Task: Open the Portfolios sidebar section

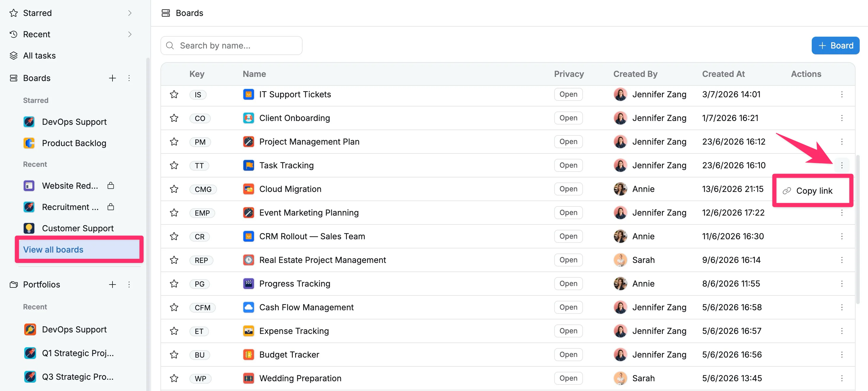Action: click(x=41, y=285)
